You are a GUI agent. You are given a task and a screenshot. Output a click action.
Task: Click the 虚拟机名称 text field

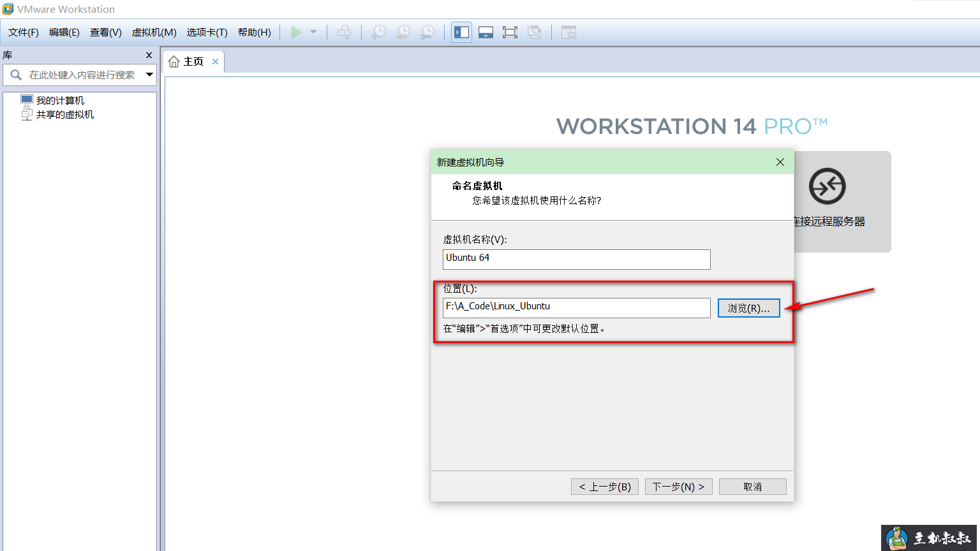[x=577, y=259]
